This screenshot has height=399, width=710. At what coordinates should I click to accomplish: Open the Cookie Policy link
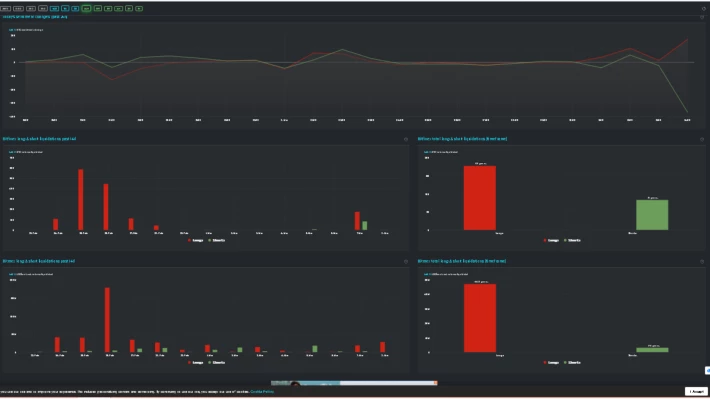[x=262, y=392]
